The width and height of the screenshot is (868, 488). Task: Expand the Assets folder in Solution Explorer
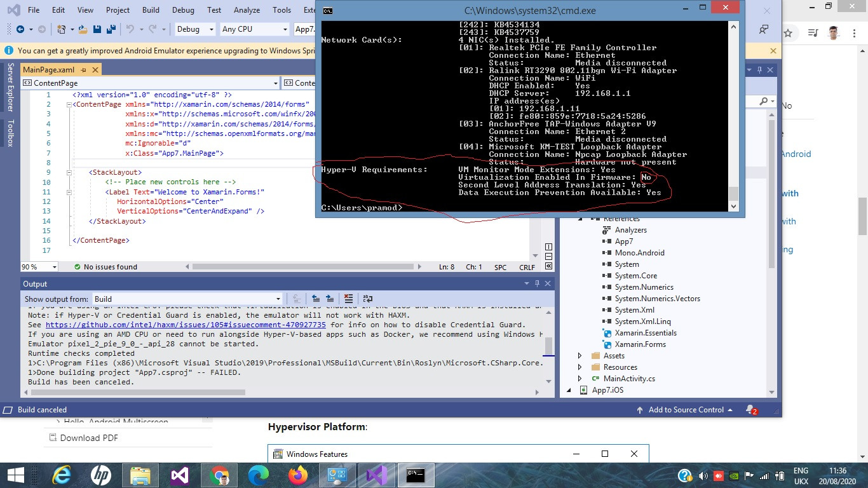click(x=580, y=356)
